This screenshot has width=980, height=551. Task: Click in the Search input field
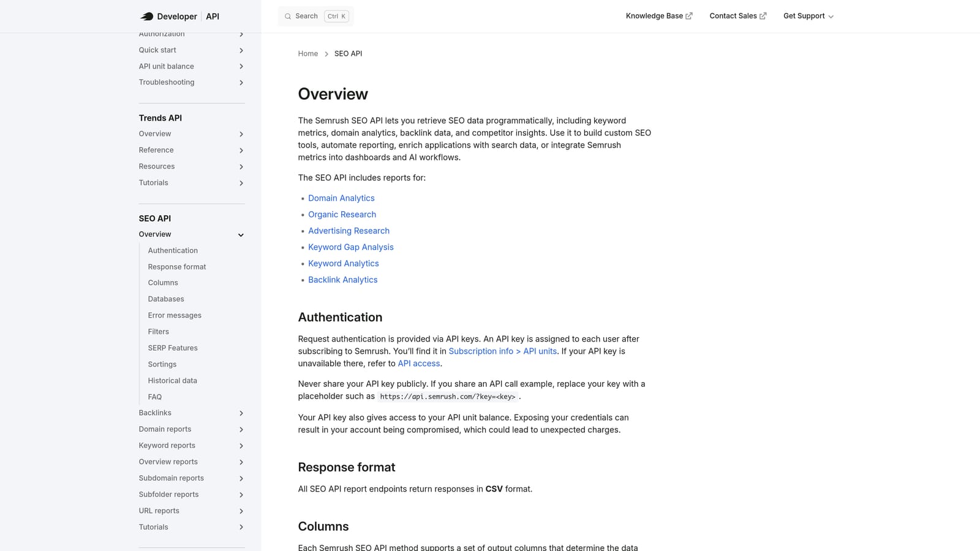click(x=316, y=17)
